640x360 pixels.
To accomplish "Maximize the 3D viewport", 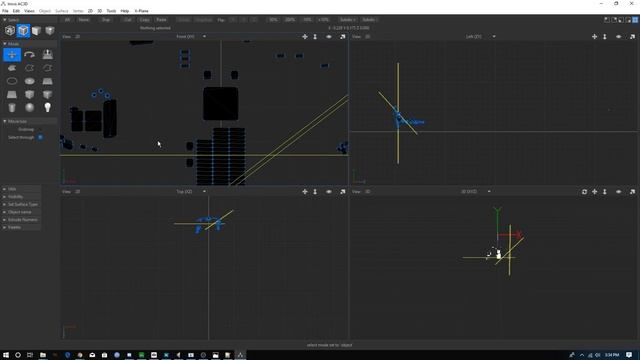I will coord(632,191).
